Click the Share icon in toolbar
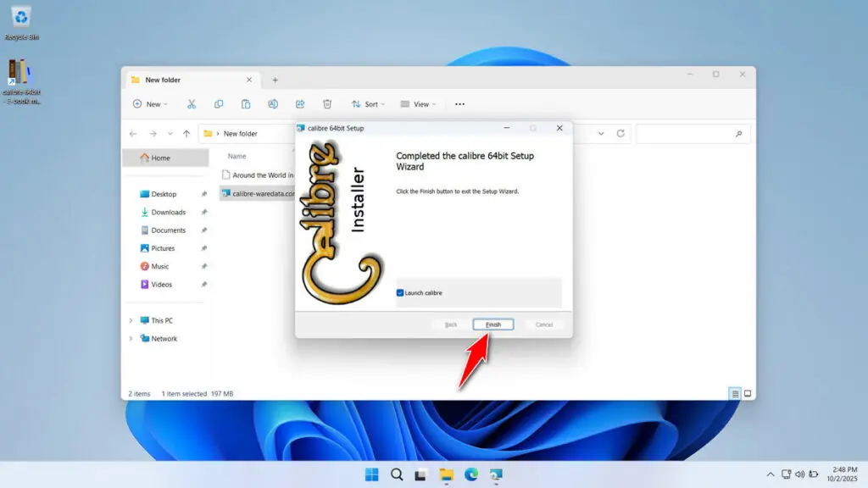Screen dimensions: 868x488 click(x=300, y=104)
